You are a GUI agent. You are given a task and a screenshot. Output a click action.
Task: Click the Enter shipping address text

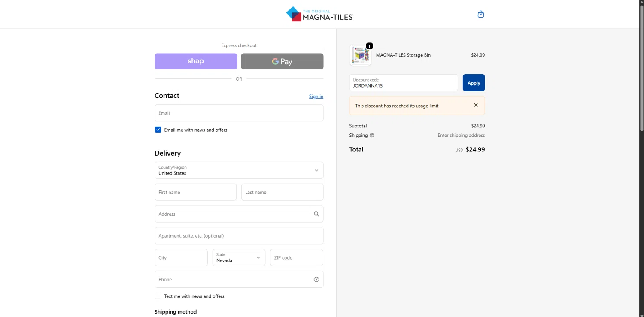[x=461, y=135]
